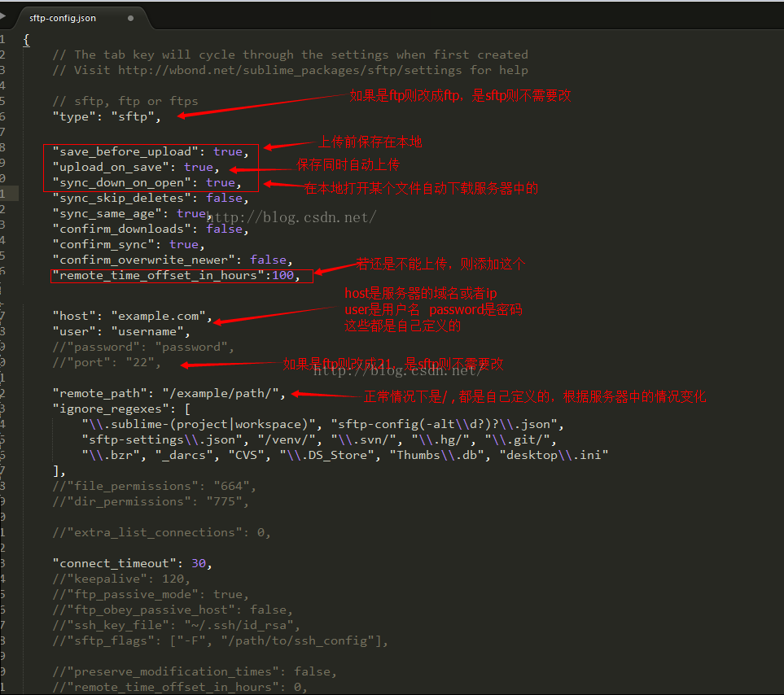The height and width of the screenshot is (695, 784).
Task: Click the "ignore_regexes" key
Action: coord(111,409)
